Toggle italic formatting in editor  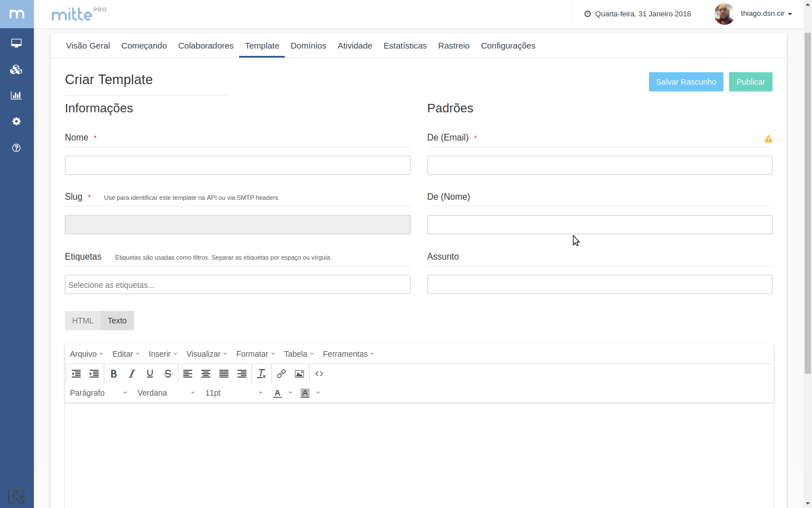132,374
